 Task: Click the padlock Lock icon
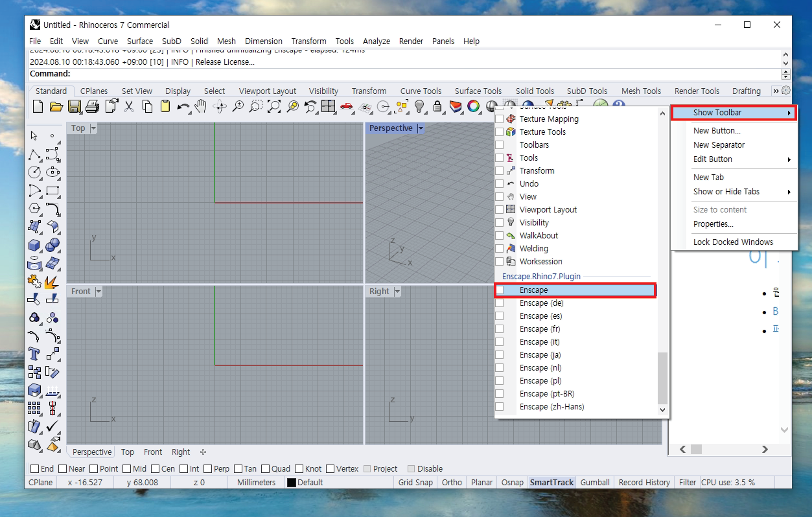pos(437,106)
